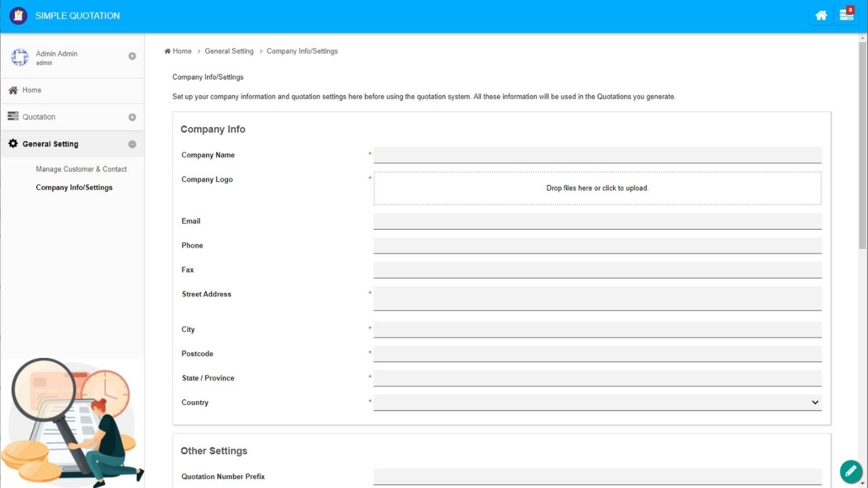Screen dimensions: 868x488
Task: Click the Company Logo upload drop zone
Action: click(597, 188)
